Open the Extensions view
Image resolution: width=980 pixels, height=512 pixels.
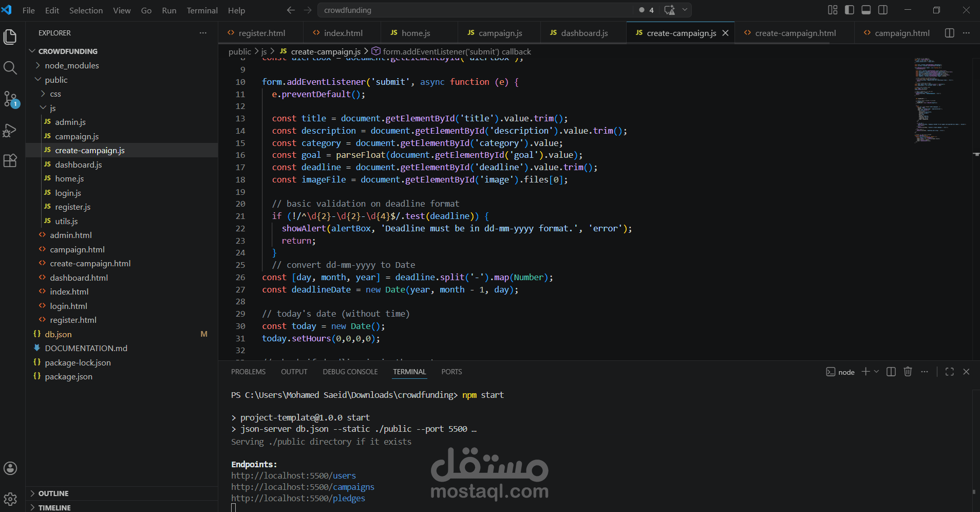tap(10, 161)
